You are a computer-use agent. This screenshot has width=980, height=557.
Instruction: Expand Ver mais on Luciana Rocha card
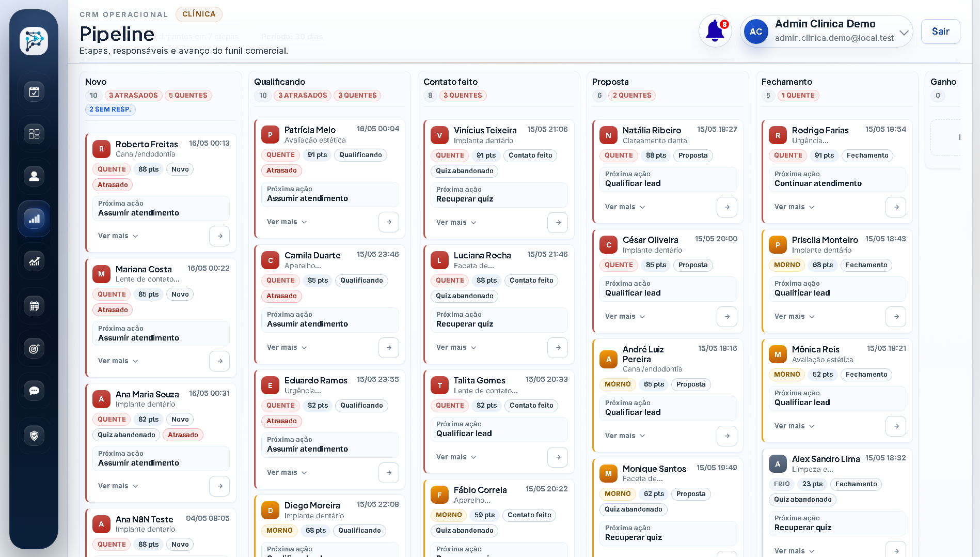(456, 347)
